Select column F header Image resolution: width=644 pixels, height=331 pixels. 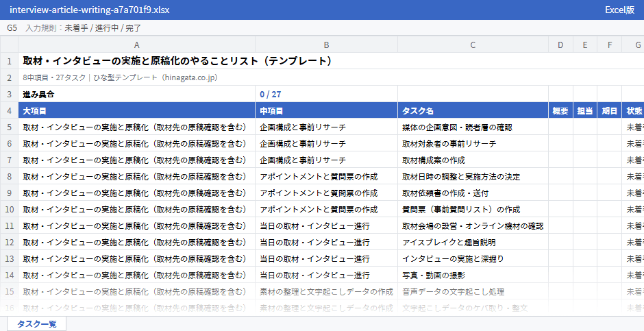click(610, 45)
